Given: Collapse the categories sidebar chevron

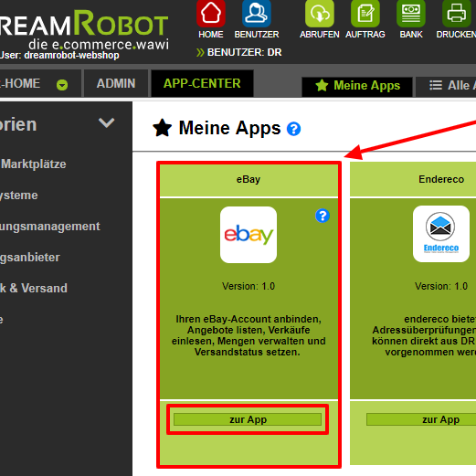Looking at the screenshot, I should click(106, 122).
